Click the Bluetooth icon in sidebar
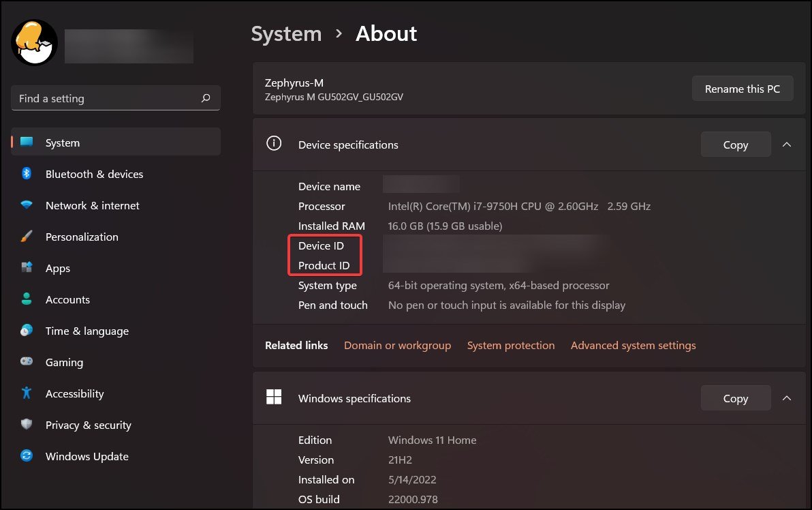The height and width of the screenshot is (510, 812). point(27,173)
